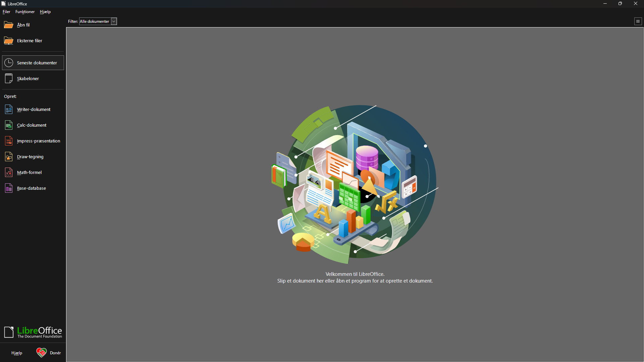Expand the Filter dropdown arrow
This screenshot has width=644, height=362.
(x=114, y=21)
